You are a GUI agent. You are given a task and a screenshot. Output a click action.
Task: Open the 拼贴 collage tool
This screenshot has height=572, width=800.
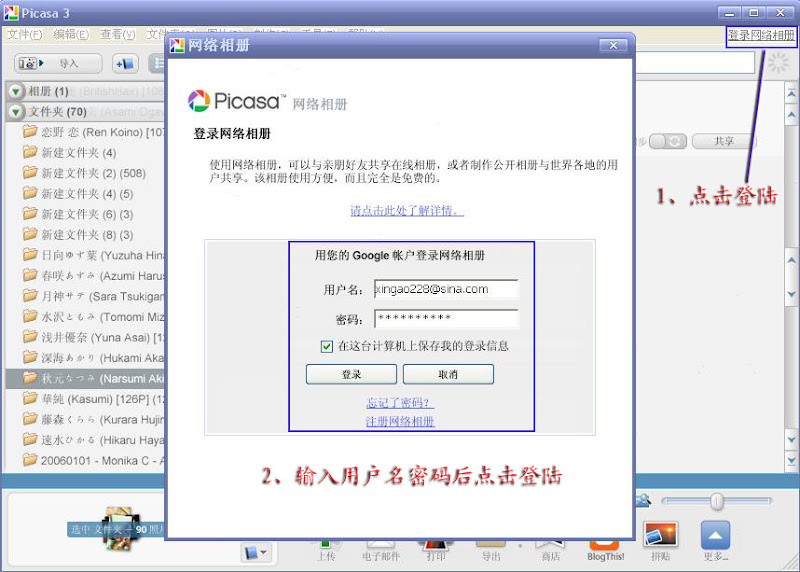tap(660, 542)
